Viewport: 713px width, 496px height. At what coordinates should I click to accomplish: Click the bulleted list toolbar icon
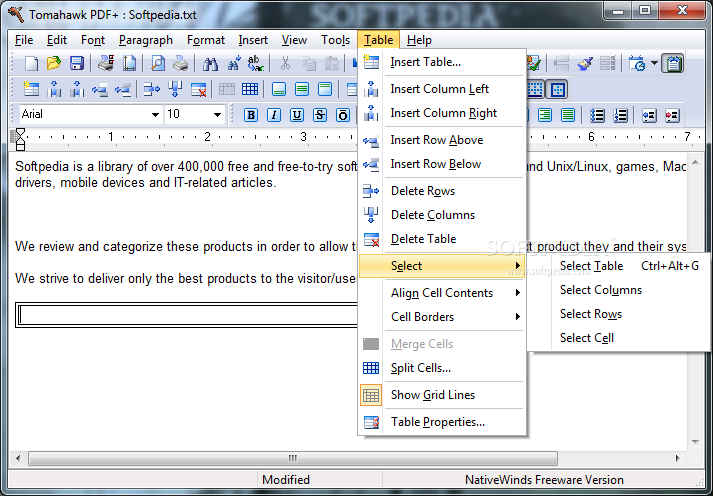click(x=597, y=115)
